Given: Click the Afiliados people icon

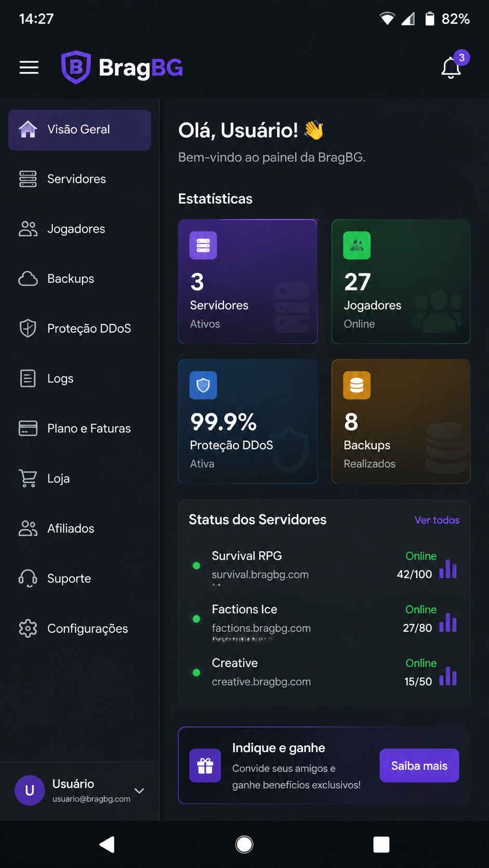Looking at the screenshot, I should click(x=28, y=528).
